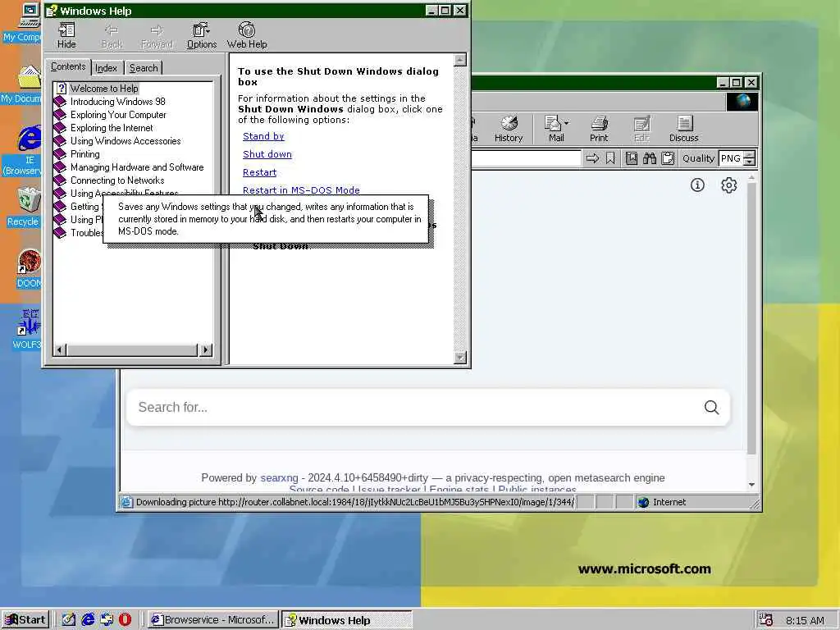The image size is (840, 630).
Task: Click the My Computer desktop icon
Action: (25, 22)
